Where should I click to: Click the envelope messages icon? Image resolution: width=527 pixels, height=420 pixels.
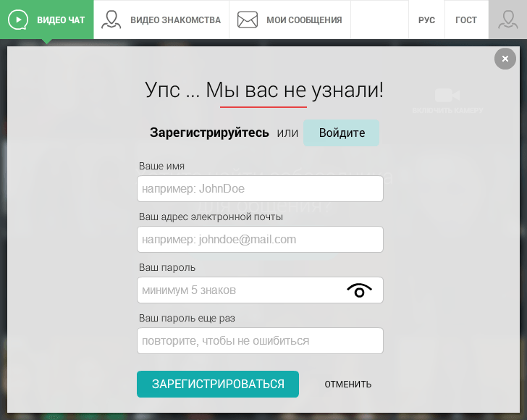tap(248, 20)
